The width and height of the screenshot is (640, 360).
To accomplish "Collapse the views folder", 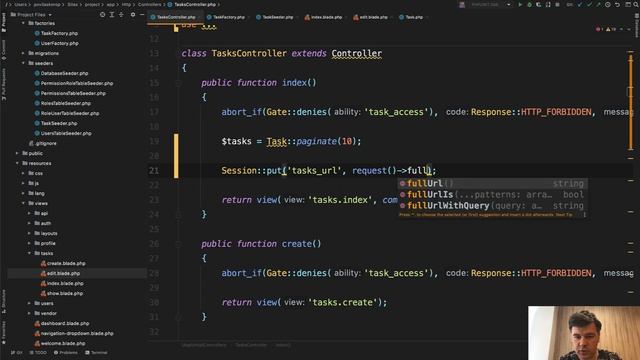I will click(23, 203).
